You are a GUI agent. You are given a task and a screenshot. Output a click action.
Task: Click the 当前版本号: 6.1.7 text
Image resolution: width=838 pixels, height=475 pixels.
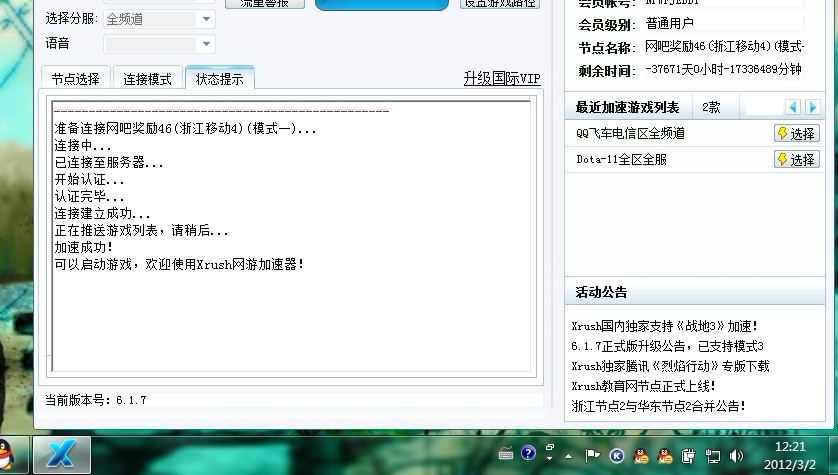[96, 400]
